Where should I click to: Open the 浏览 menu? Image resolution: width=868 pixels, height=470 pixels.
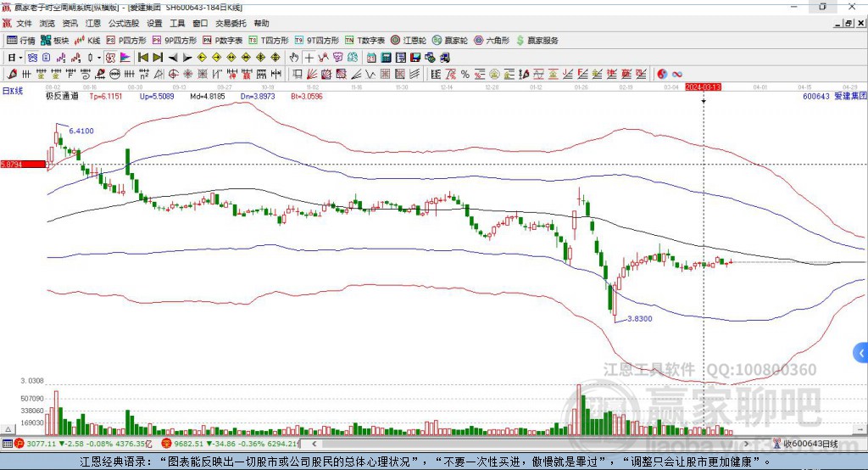47,23
